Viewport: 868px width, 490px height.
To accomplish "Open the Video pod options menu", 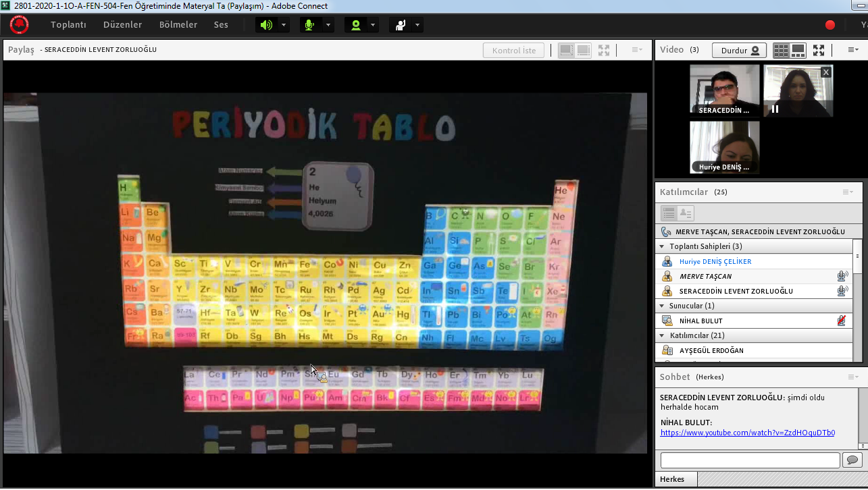I will 852,50.
